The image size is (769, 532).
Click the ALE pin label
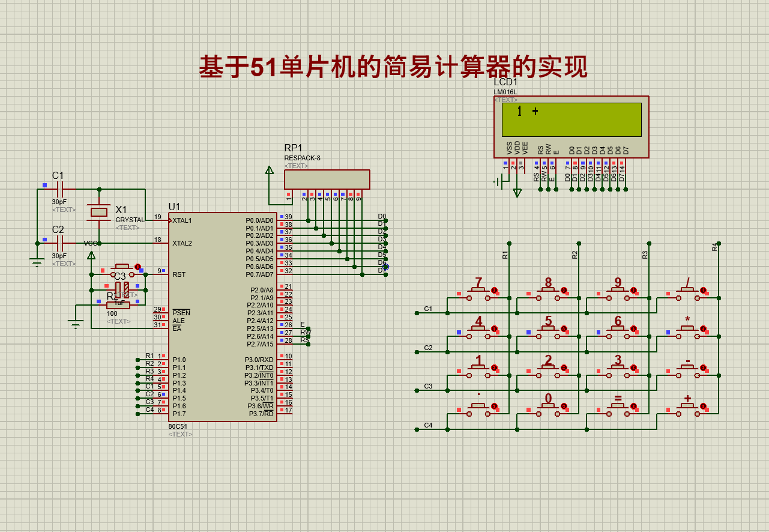point(179,321)
